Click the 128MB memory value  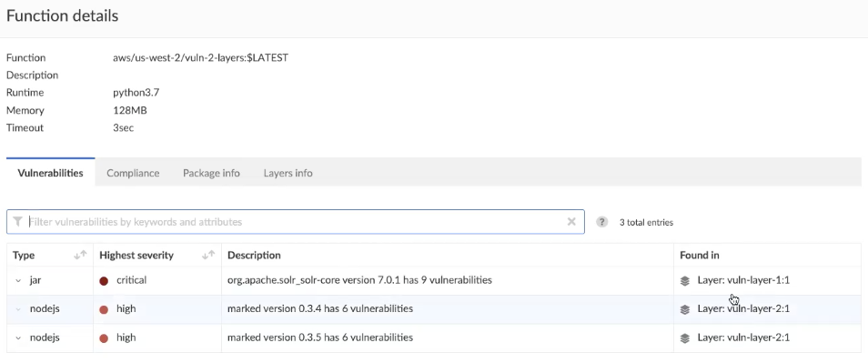(x=130, y=110)
